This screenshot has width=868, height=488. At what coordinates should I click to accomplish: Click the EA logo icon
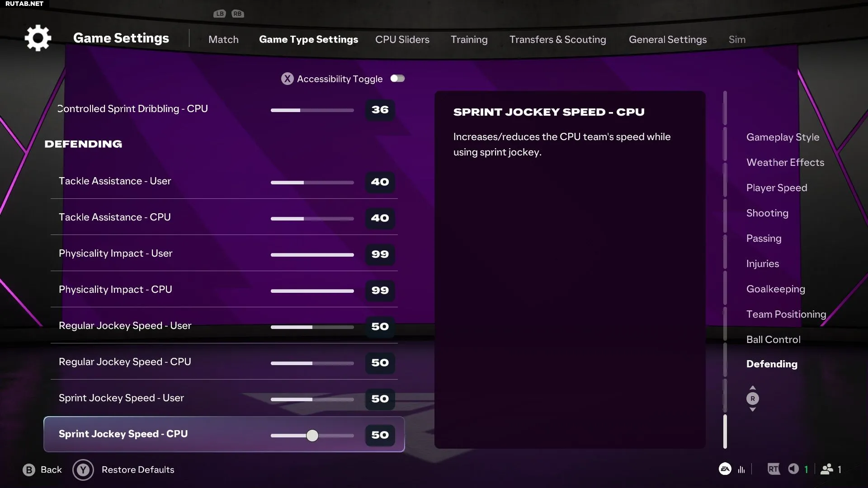click(x=725, y=469)
